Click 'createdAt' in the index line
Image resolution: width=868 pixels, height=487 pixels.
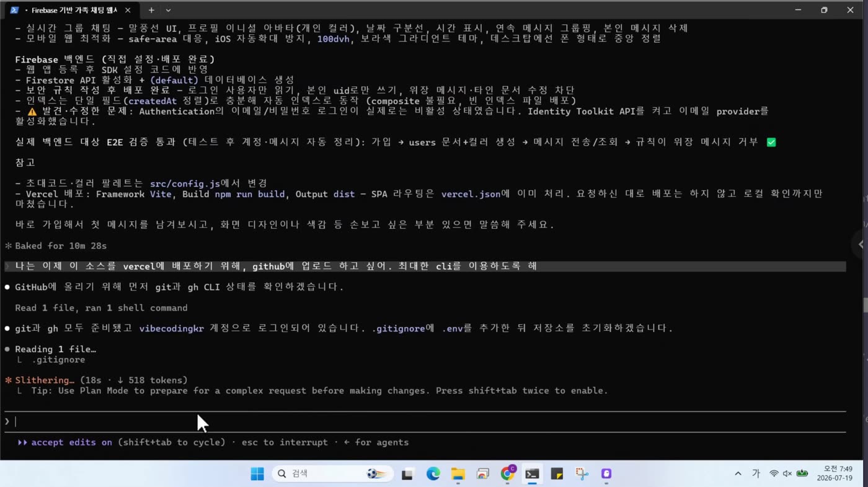[153, 100]
